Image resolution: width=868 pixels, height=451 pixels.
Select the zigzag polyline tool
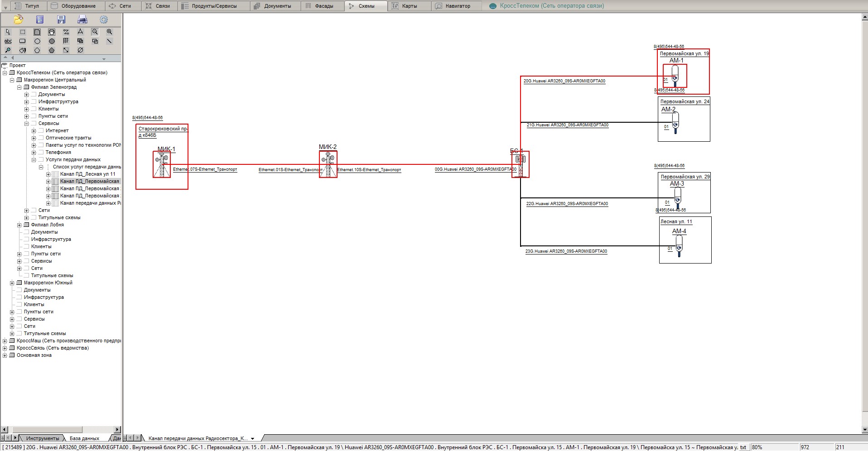(66, 32)
